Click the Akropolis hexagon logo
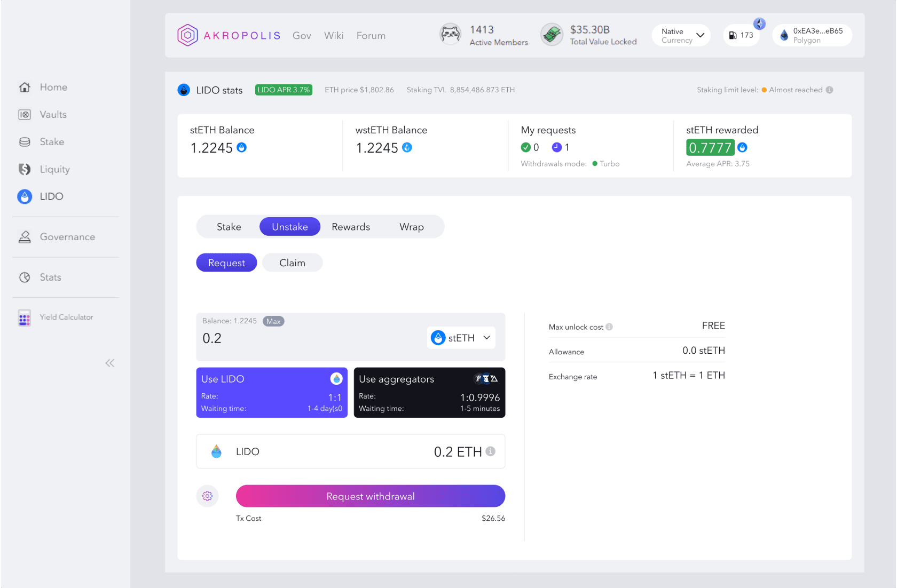The image size is (897, 588). click(x=187, y=35)
